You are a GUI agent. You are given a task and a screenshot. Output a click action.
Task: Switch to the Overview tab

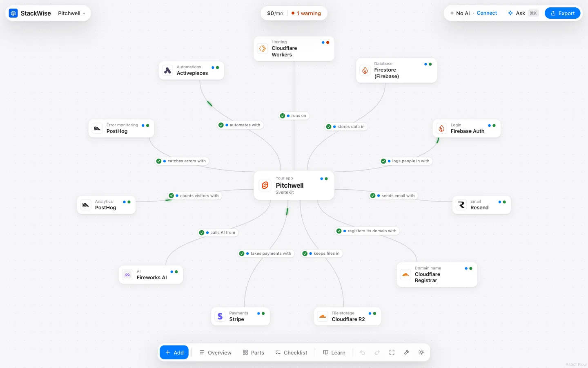pos(215,352)
